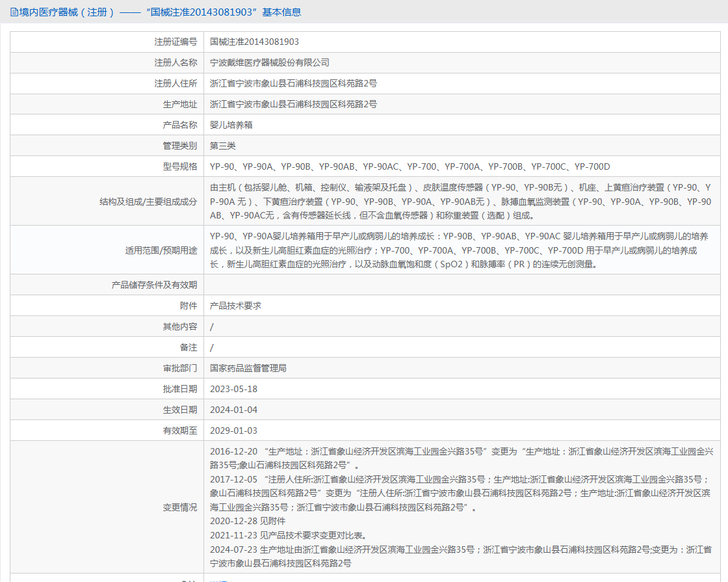Click the 有效期至 label
This screenshot has height=582, width=728.
[x=179, y=430]
